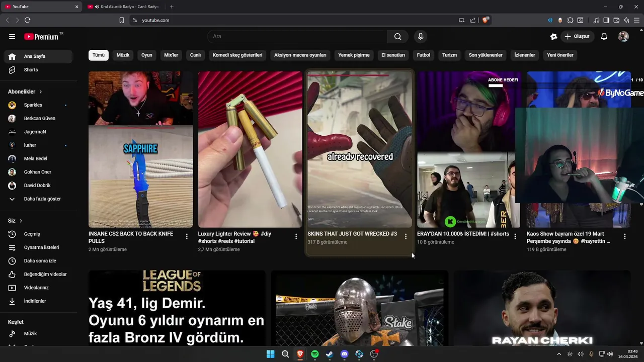The width and height of the screenshot is (644, 362).
Task: Open Beğendiğim videolar liked videos
Action: point(38,274)
